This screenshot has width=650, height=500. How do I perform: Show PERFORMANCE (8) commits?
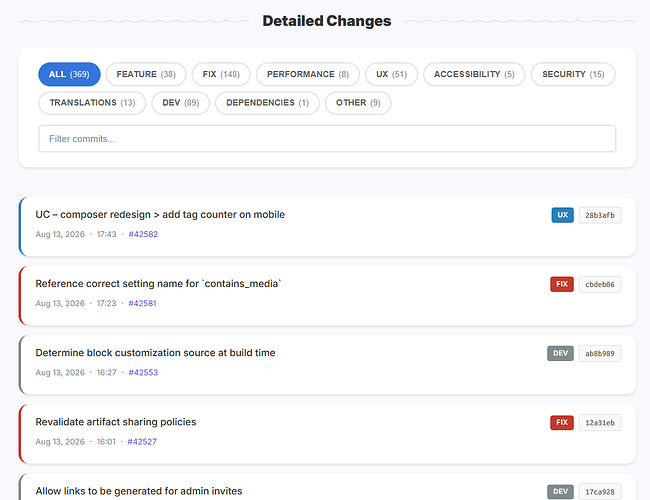[308, 74]
